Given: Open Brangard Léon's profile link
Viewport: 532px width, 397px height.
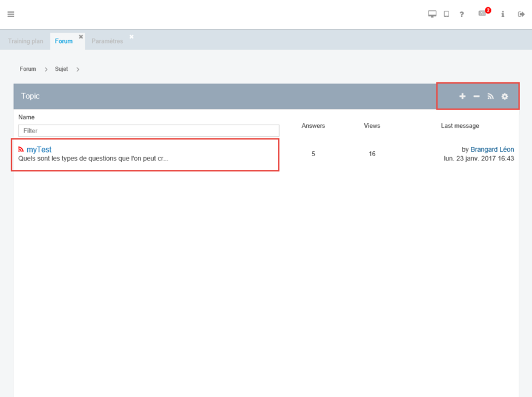Looking at the screenshot, I should pos(492,149).
